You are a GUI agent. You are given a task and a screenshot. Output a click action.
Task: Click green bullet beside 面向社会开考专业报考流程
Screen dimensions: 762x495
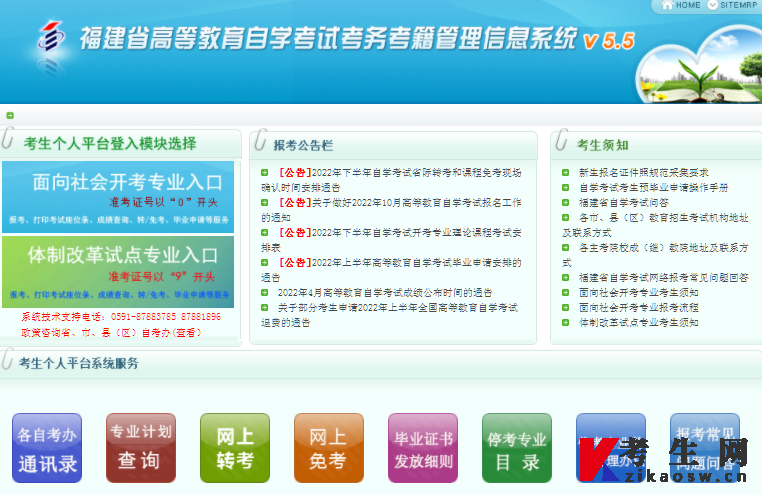coord(566,308)
